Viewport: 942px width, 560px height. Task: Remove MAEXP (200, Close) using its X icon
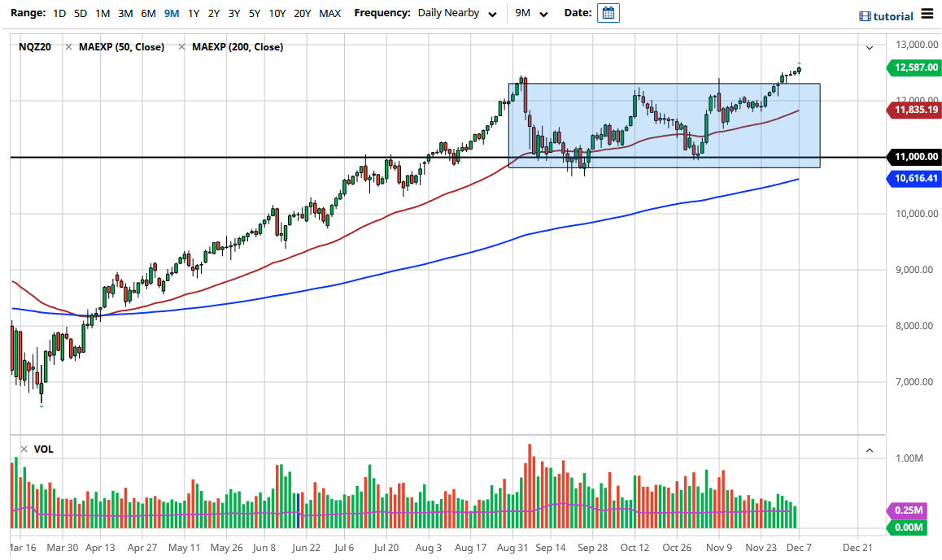181,47
